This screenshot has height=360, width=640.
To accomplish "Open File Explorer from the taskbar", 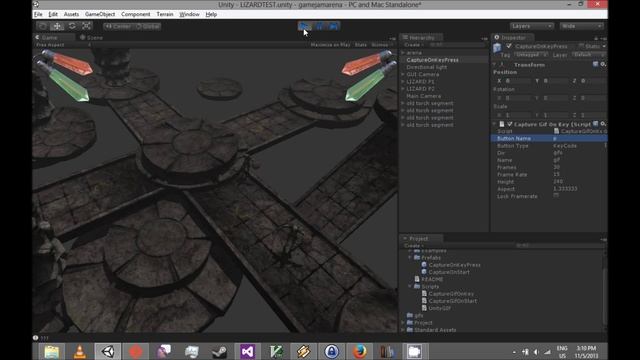I will tap(52, 351).
